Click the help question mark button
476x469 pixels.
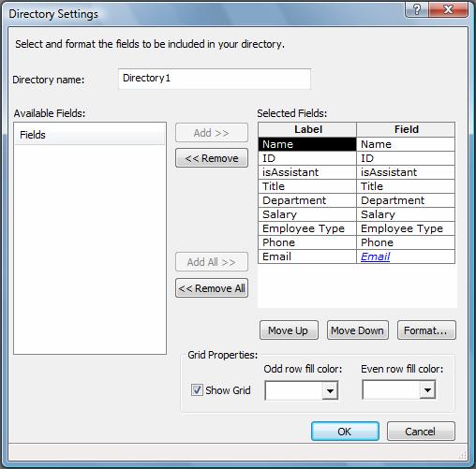417,9
